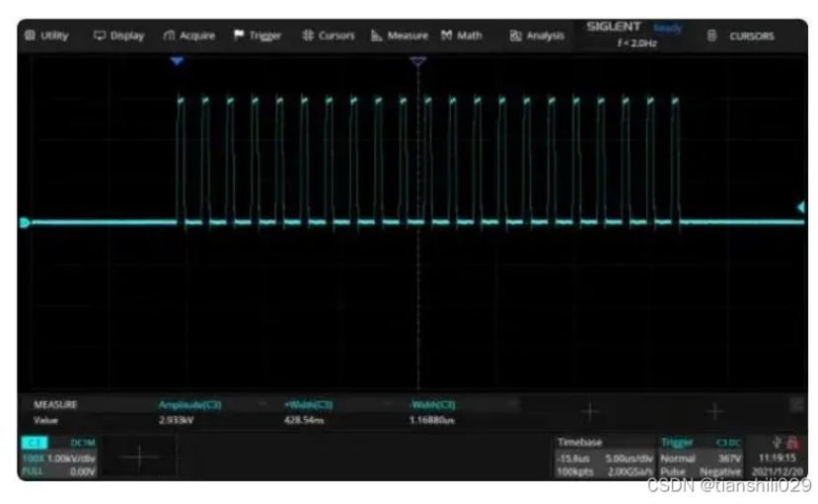Click the FULL bandwidth indicator

pyautogui.click(x=33, y=471)
